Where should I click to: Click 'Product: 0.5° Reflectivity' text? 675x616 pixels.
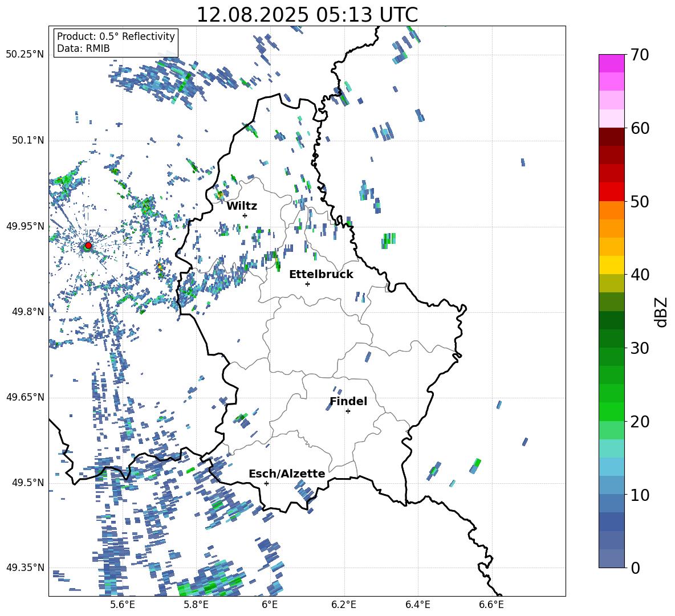[116, 36]
